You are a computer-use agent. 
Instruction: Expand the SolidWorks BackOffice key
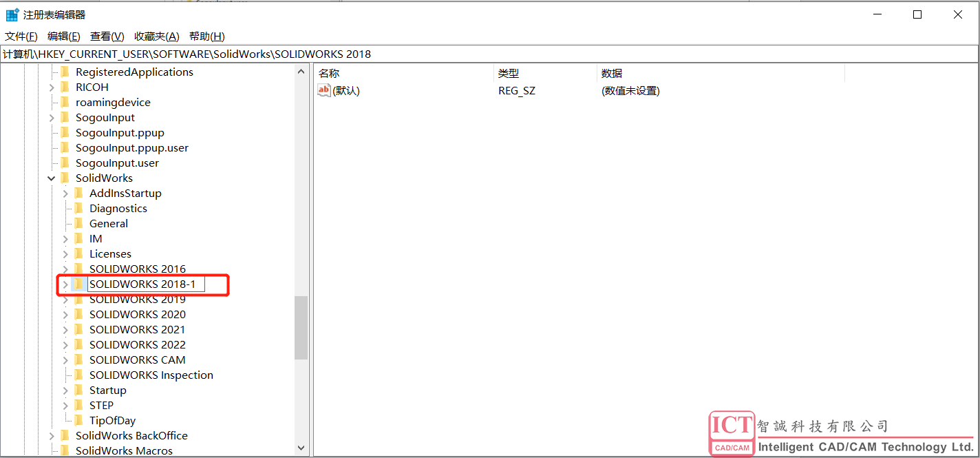[52, 436]
